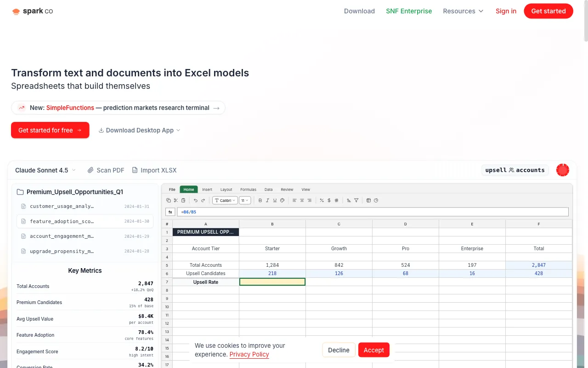Click Download in top navigation
The width and height of the screenshot is (588, 368).
coord(359,11)
